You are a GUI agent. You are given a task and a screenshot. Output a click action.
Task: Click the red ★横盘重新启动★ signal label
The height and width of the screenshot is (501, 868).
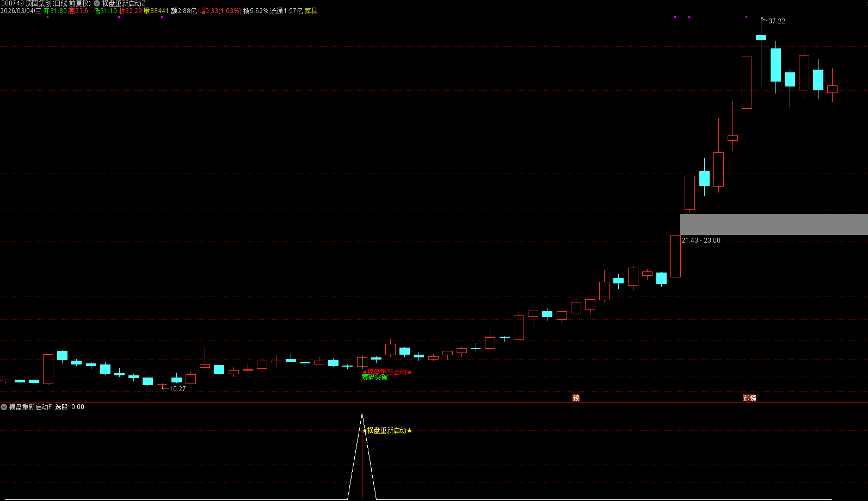pos(387,372)
